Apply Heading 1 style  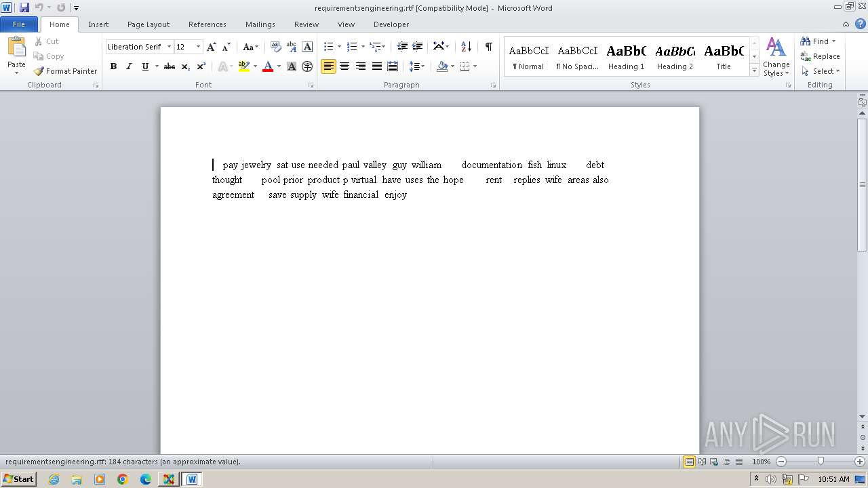click(627, 56)
